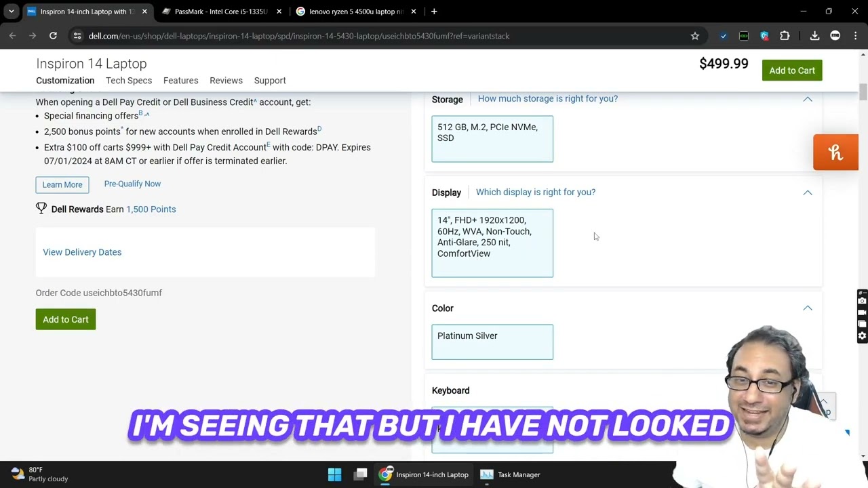Open the Features tab
This screenshot has width=868, height=488.
click(x=181, y=81)
